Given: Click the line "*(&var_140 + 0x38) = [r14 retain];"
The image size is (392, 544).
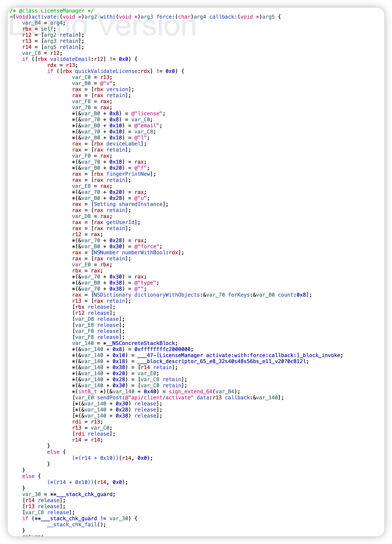Looking at the screenshot, I should coord(125,367).
